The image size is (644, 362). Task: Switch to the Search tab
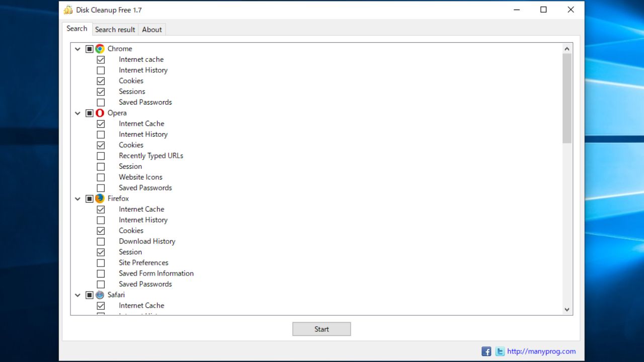[77, 29]
